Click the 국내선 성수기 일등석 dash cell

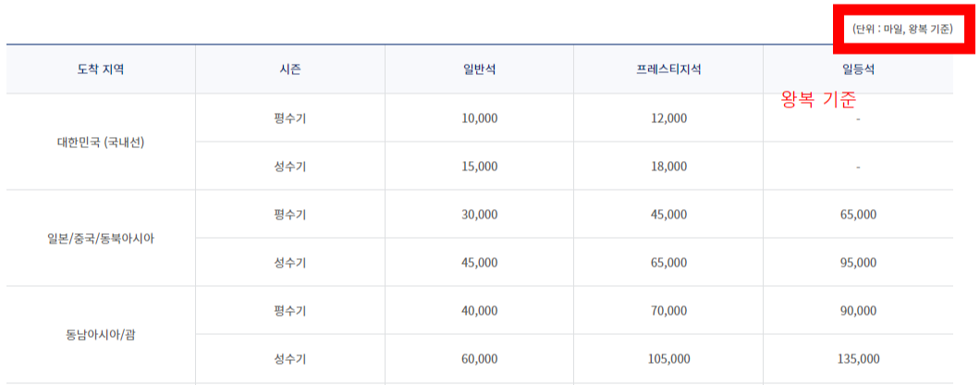pos(858,167)
